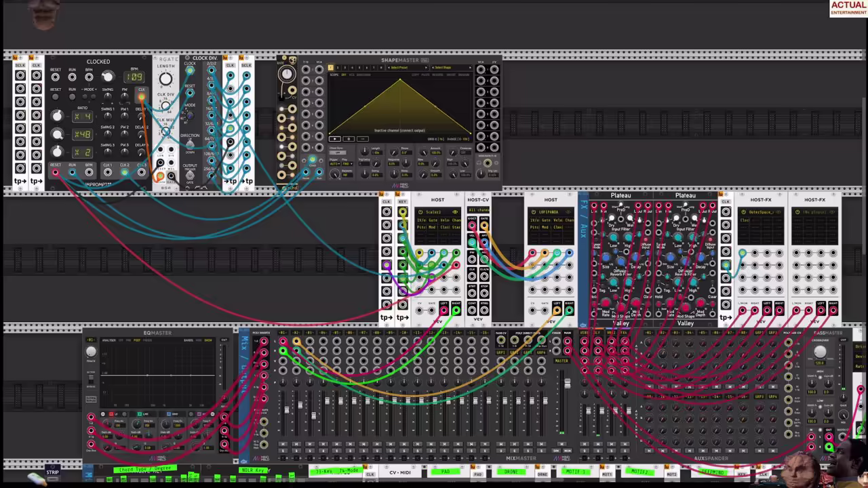
Task: Open ShapeMaster Trigger AUTO dropdown
Action: coord(335,164)
